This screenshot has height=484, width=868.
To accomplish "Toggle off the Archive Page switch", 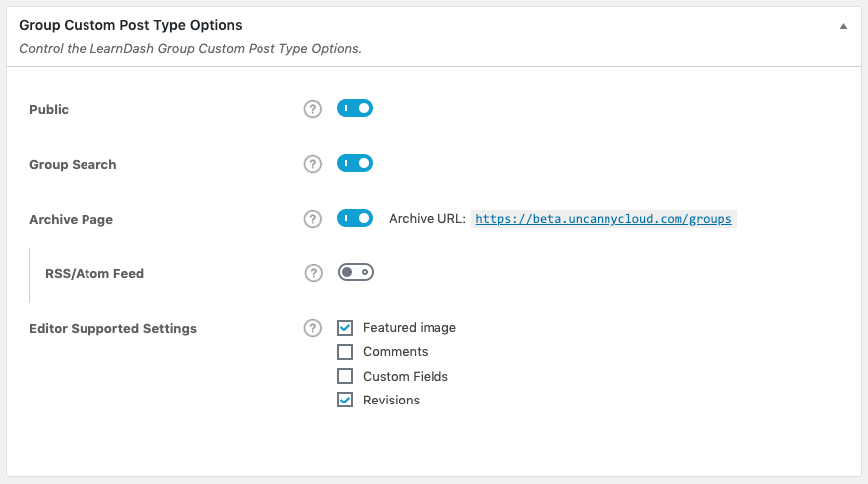I will point(355,218).
